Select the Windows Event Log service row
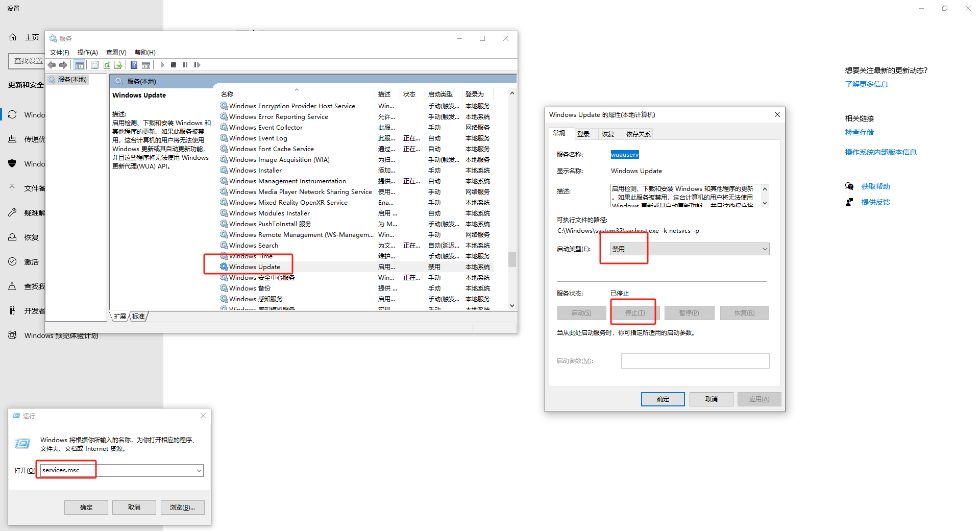 [x=356, y=138]
